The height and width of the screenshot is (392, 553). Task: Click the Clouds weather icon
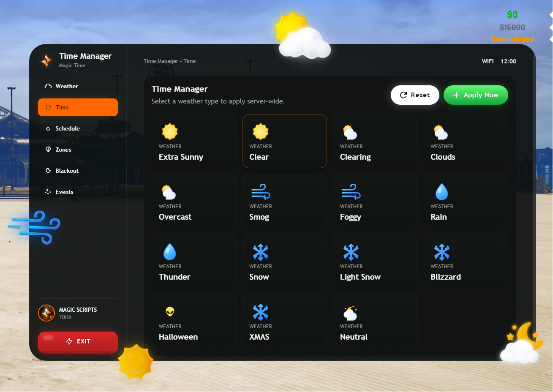point(441,132)
